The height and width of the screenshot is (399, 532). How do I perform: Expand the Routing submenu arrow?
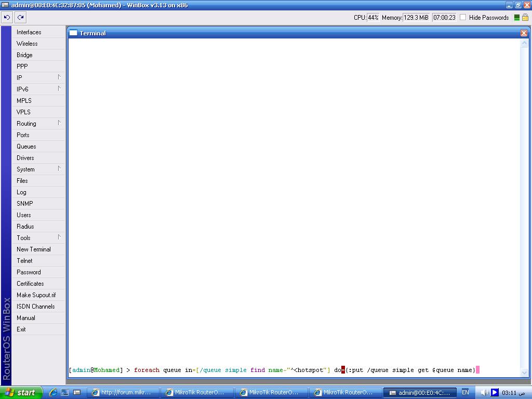pos(59,123)
